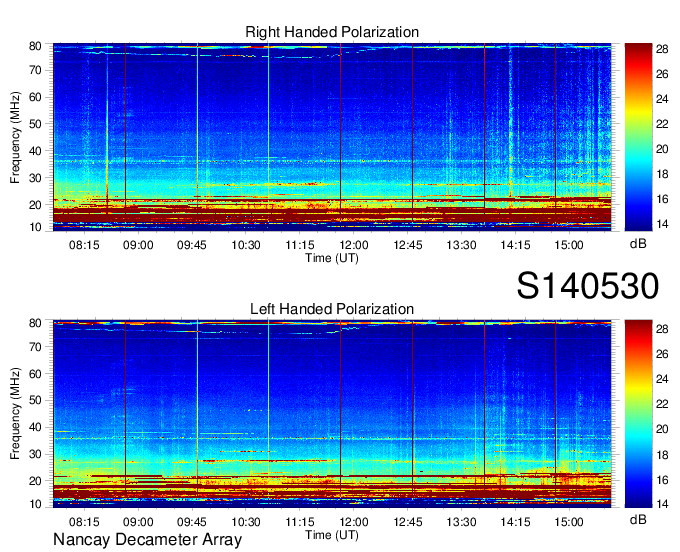Click the 08:15 time tick of Right Handed plot

click(x=84, y=245)
